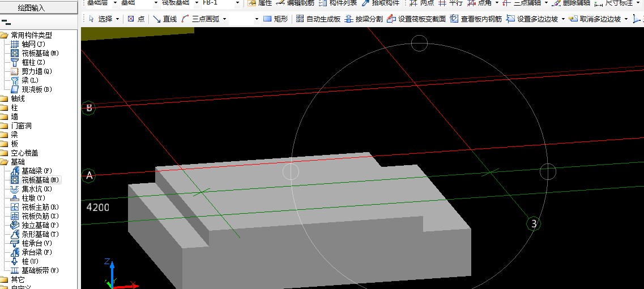
Task: Activate the 点 point drawing tool
Action: pyautogui.click(x=136, y=19)
